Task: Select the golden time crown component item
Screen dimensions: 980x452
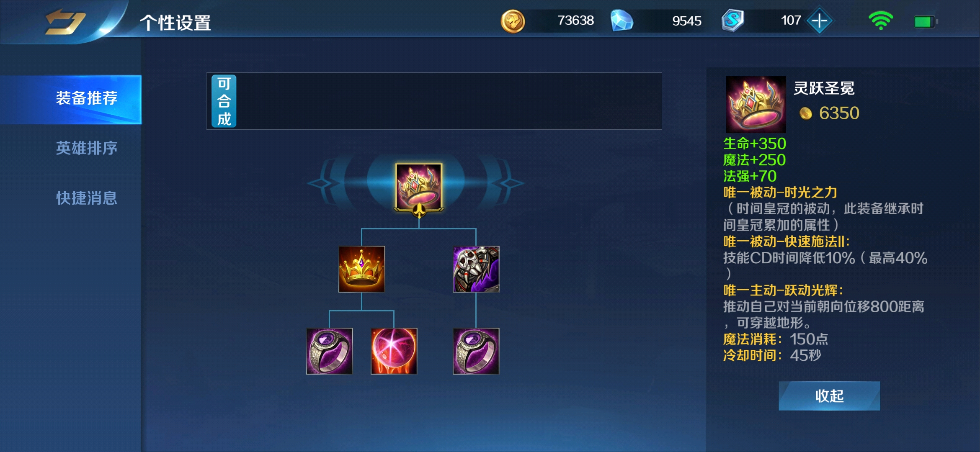Action: tap(361, 269)
